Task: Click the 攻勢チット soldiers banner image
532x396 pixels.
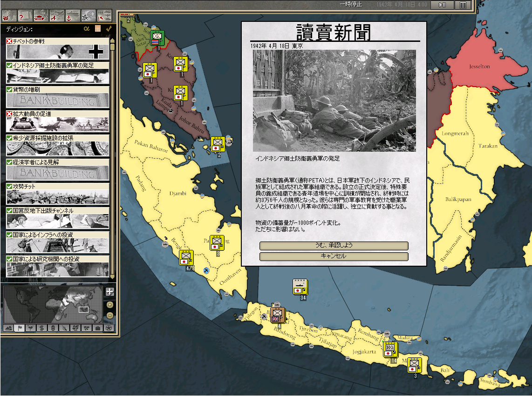Action: (58, 197)
